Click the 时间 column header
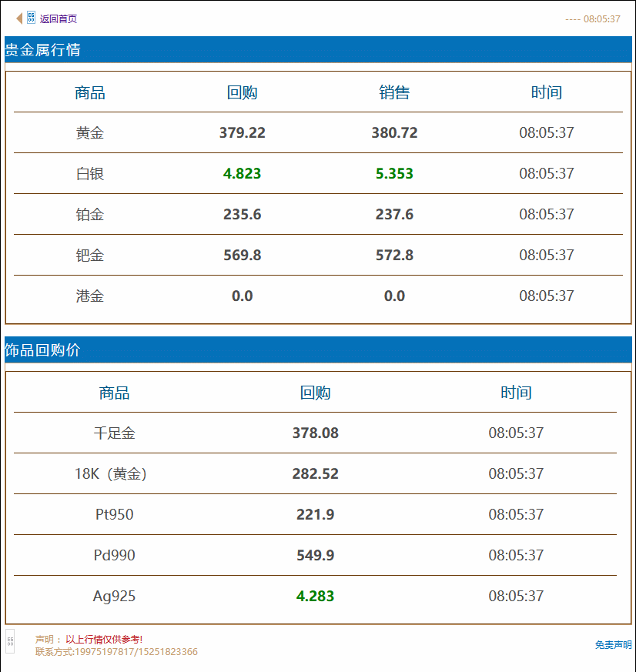Viewport: 636px width, 672px height. point(547,92)
